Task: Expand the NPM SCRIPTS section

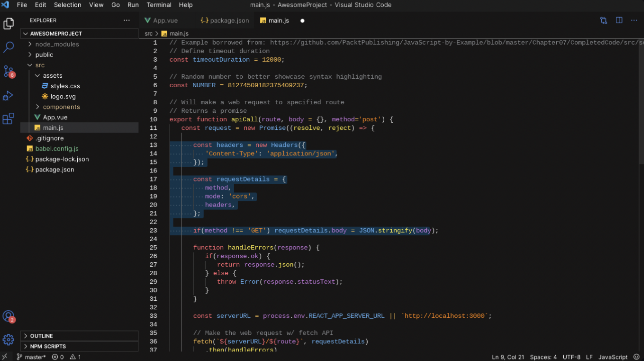Action: pos(79,346)
